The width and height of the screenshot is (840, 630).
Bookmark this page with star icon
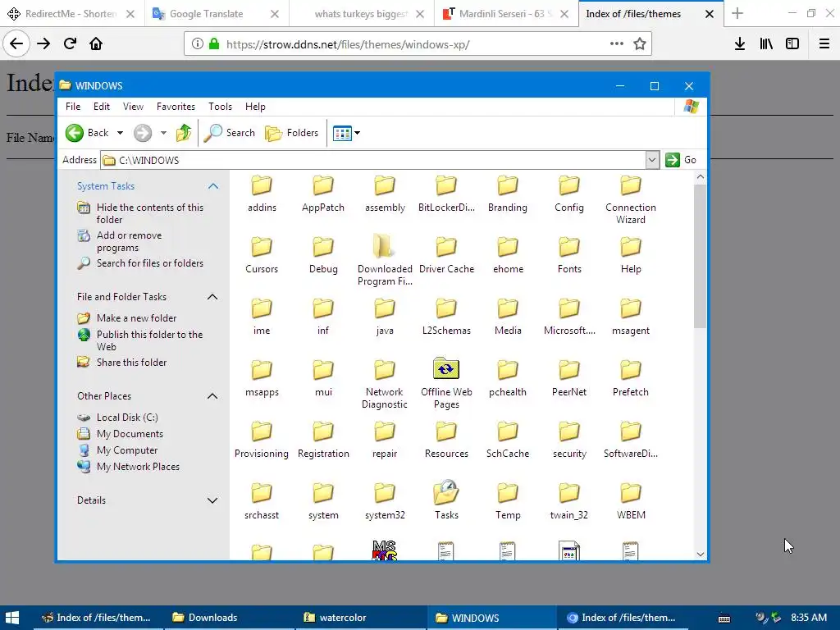click(640, 44)
